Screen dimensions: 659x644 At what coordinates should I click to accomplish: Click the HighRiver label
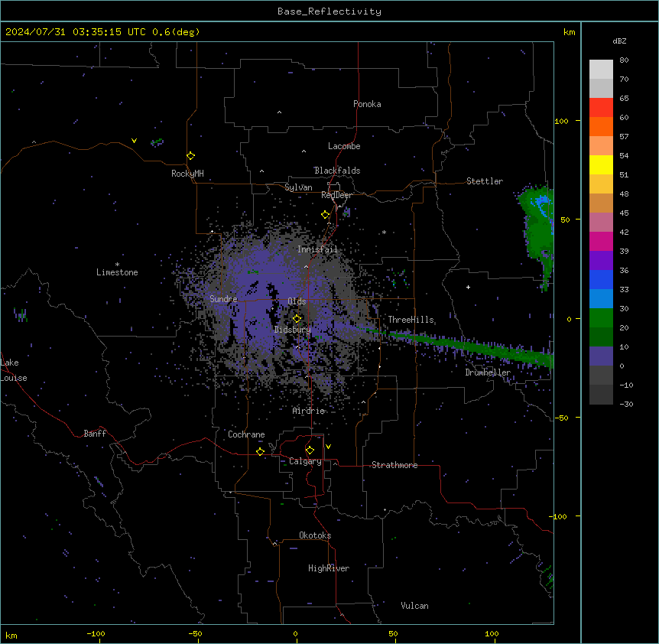[329, 568]
